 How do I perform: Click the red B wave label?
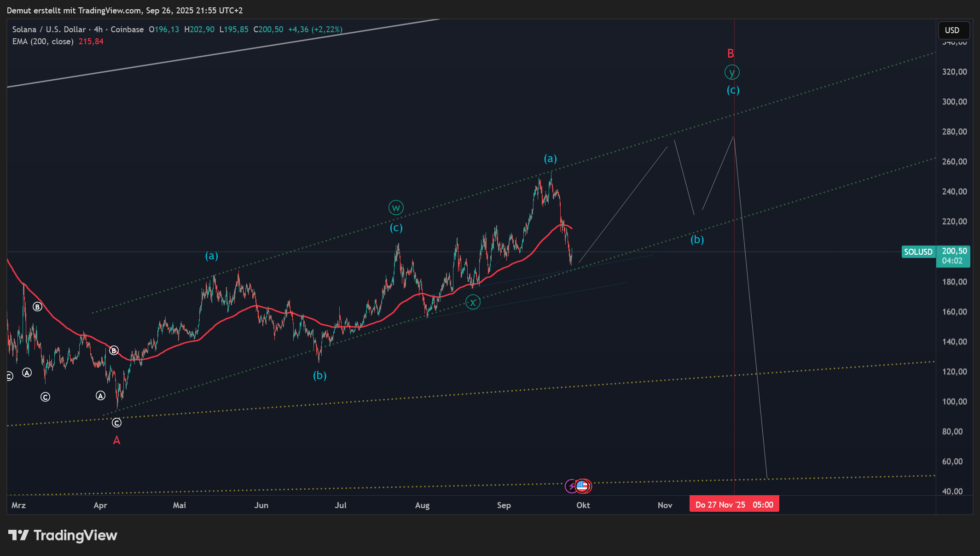[x=731, y=54]
